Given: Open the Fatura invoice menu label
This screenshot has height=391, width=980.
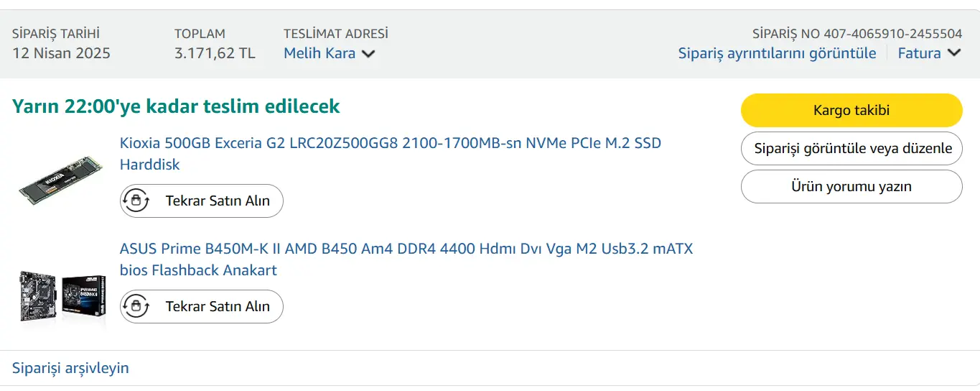Looking at the screenshot, I should click(x=919, y=53).
